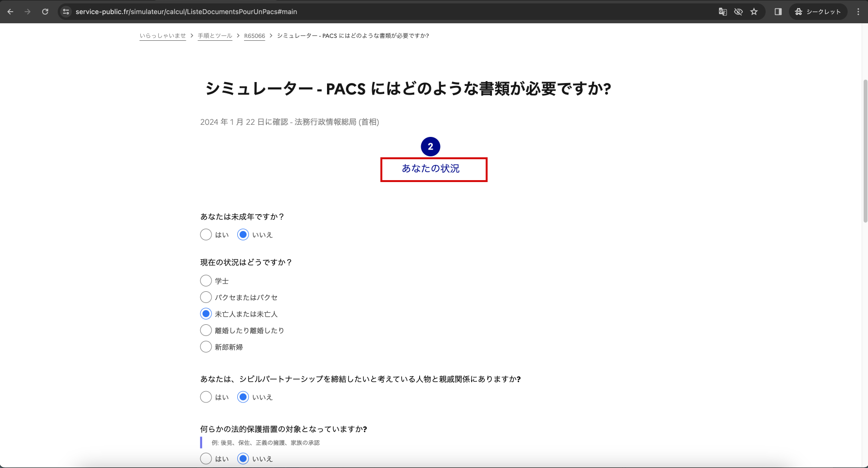Bookmark this page with star icon
The width and height of the screenshot is (868, 468).
[754, 12]
